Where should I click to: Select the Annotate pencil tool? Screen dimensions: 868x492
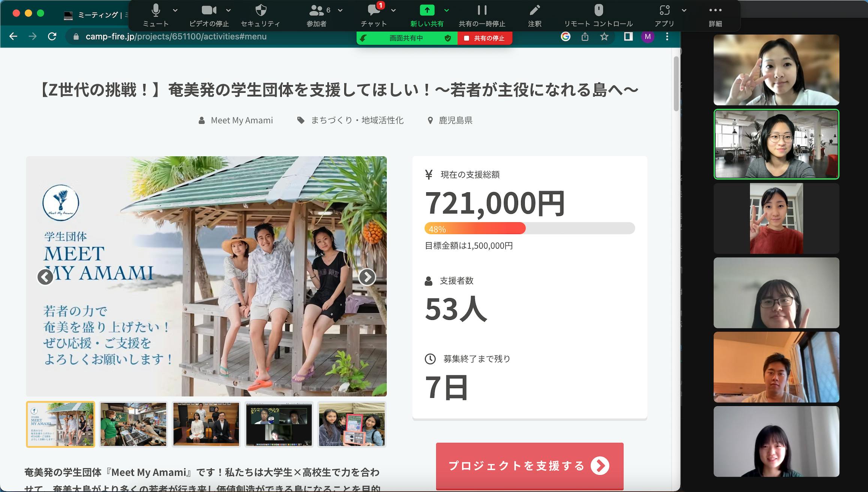[534, 10]
